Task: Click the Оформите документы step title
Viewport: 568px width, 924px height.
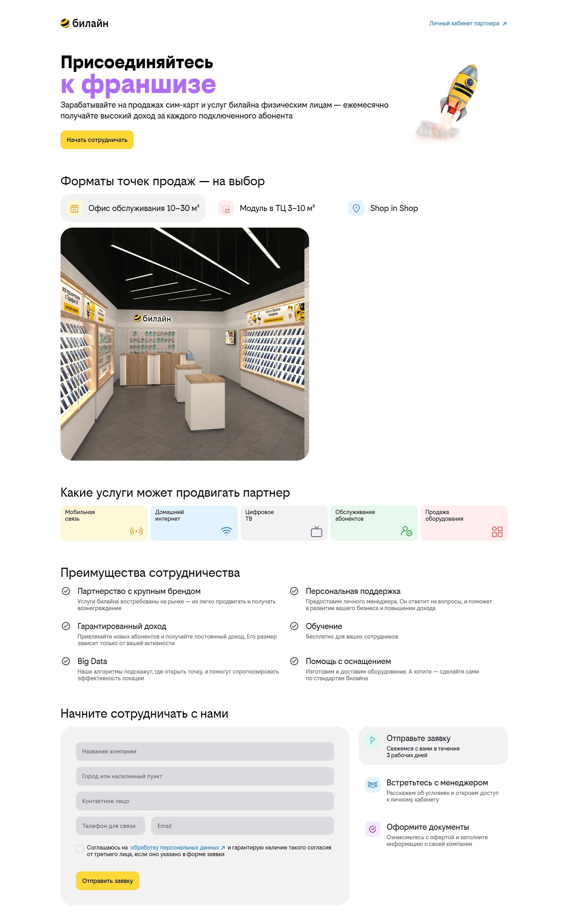Action: pos(428,827)
